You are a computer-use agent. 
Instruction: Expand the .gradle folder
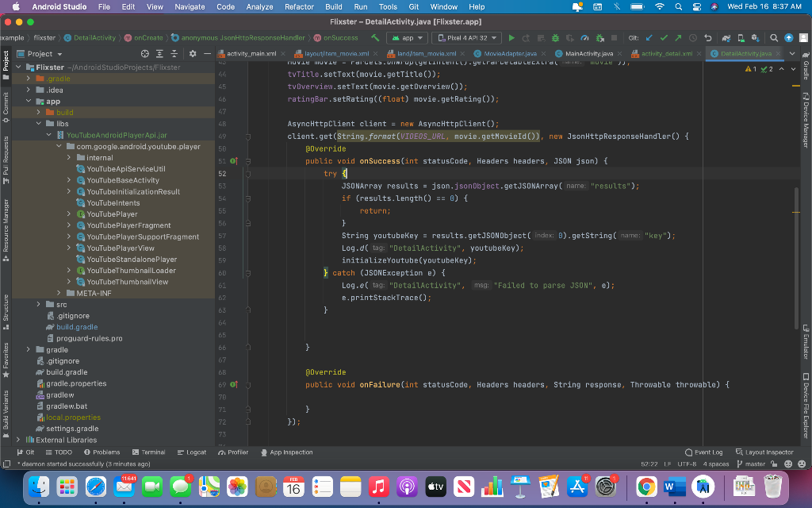tap(29, 79)
